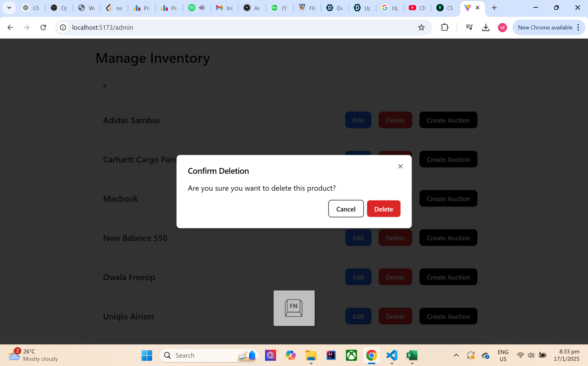
Task: Reload the admin page
Action: pyautogui.click(x=43, y=28)
